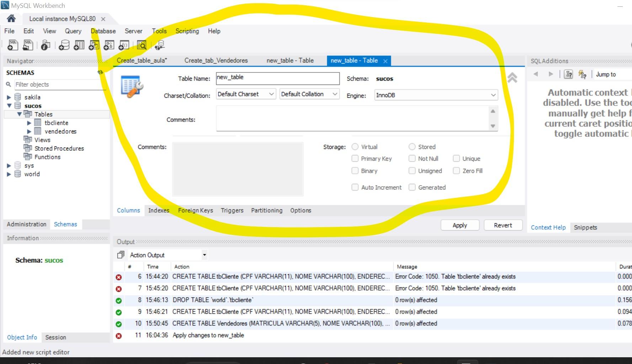Tick the Unique checkbox
The image size is (632, 364).
click(x=456, y=158)
